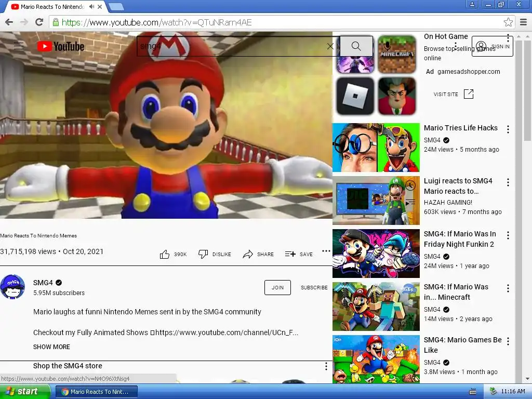Screen dimensions: 532x399
Task: Open Windows start button
Action: (25, 392)
